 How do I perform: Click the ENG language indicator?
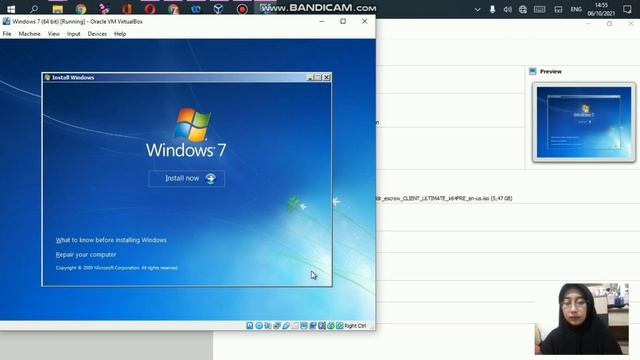(x=576, y=9)
